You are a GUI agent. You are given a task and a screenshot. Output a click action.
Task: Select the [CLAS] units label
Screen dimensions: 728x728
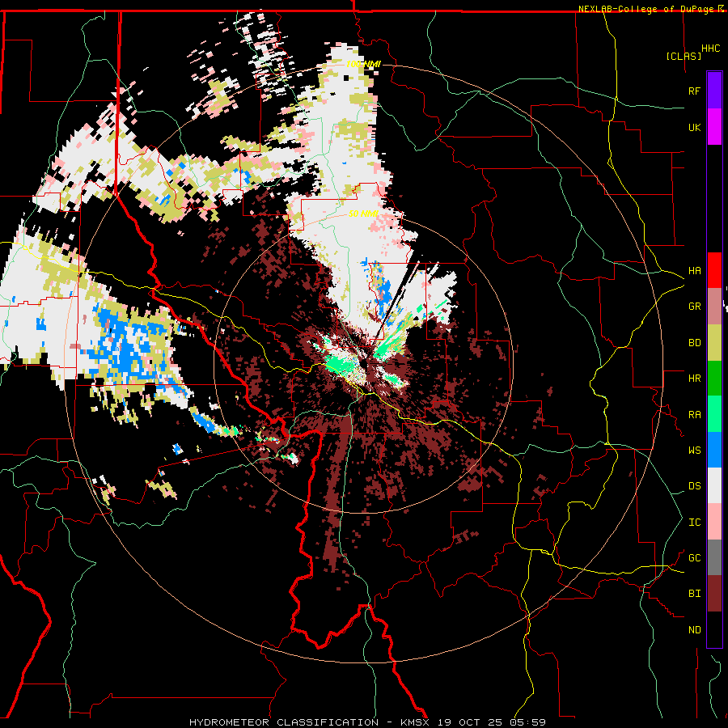click(684, 56)
